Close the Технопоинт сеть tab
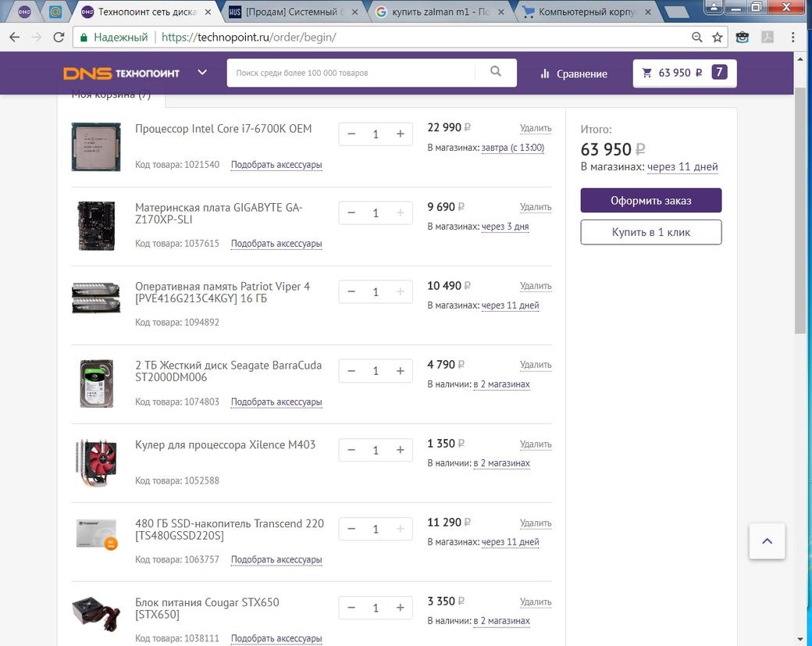 coord(208,12)
